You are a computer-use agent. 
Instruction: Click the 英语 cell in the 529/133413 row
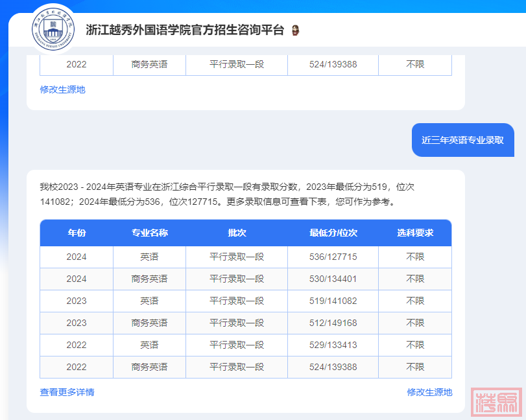(x=149, y=345)
